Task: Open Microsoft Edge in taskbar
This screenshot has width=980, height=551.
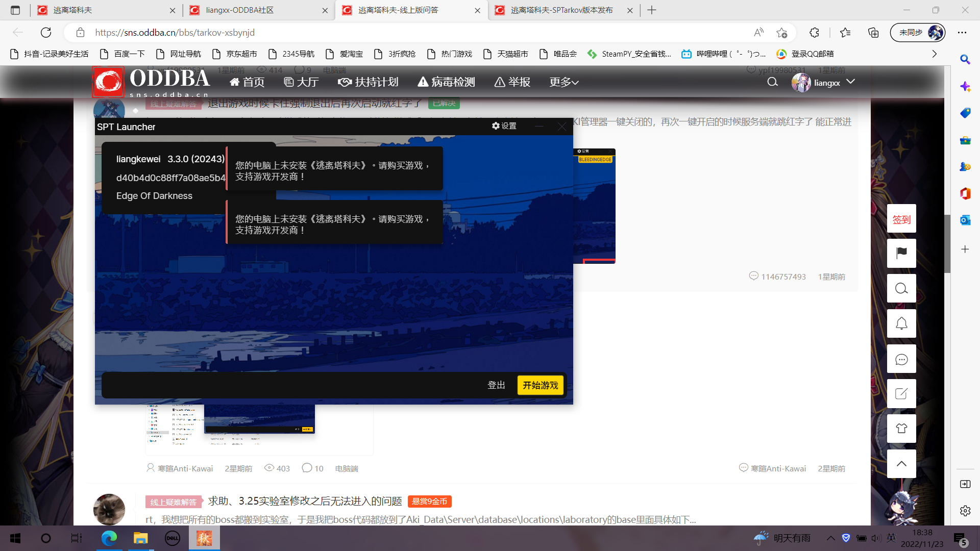Action: pyautogui.click(x=109, y=538)
